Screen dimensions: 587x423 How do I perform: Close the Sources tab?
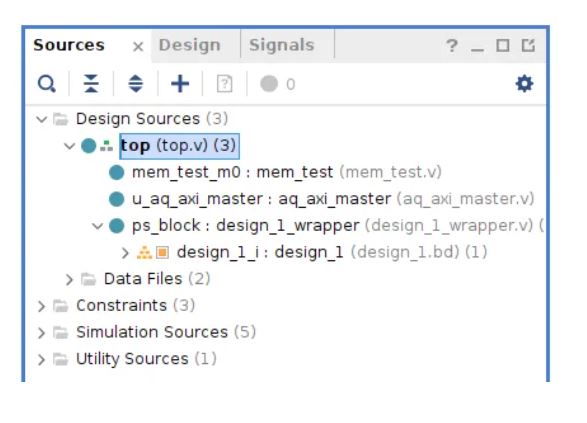tap(138, 46)
